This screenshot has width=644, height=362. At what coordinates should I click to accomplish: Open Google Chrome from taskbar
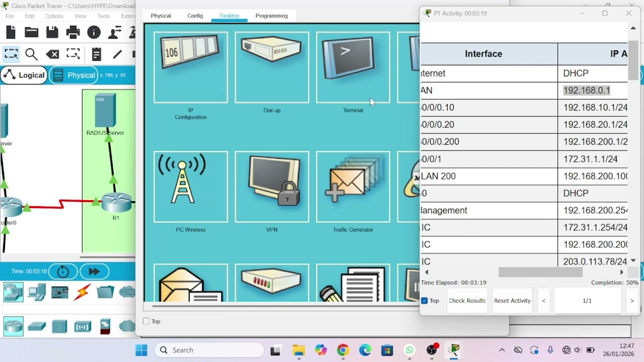[x=343, y=350]
